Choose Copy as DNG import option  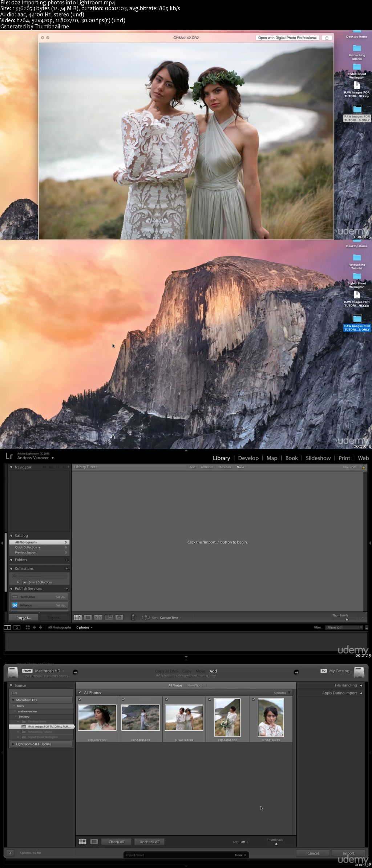click(x=167, y=671)
